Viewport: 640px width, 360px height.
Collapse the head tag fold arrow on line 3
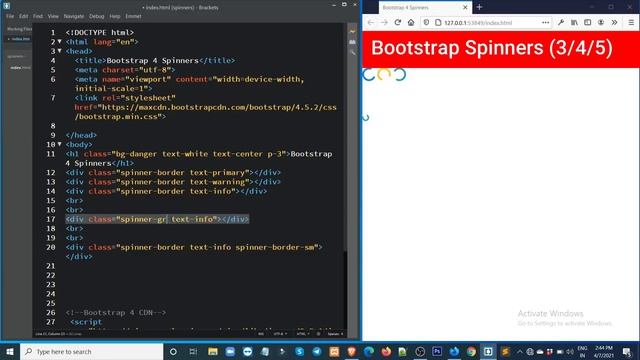[x=60, y=51]
